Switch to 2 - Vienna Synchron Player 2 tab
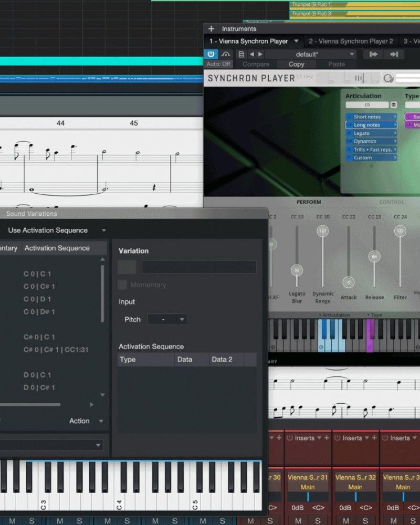420x525 pixels. 351,41
